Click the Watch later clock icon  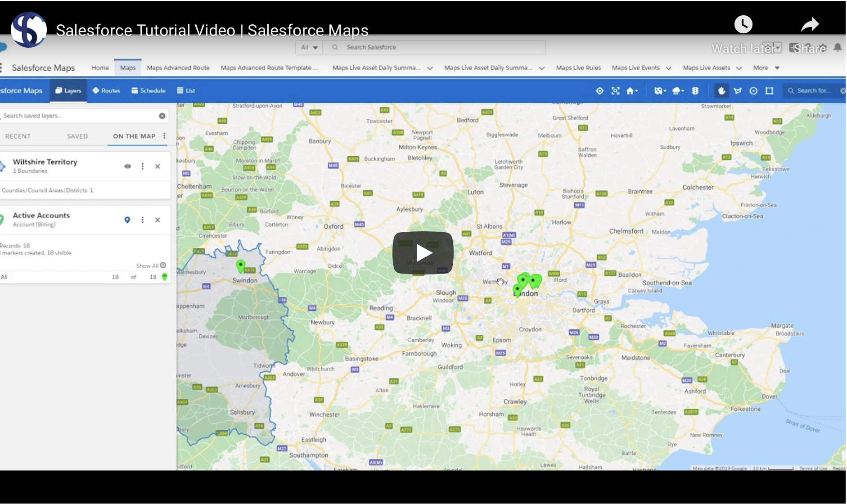[743, 24]
